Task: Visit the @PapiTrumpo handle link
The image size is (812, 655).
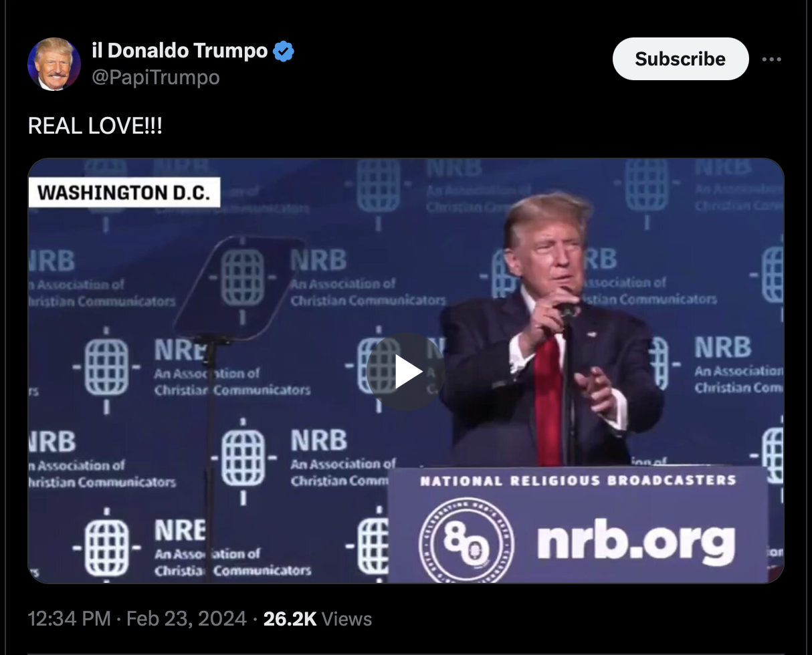Action: coord(155,78)
